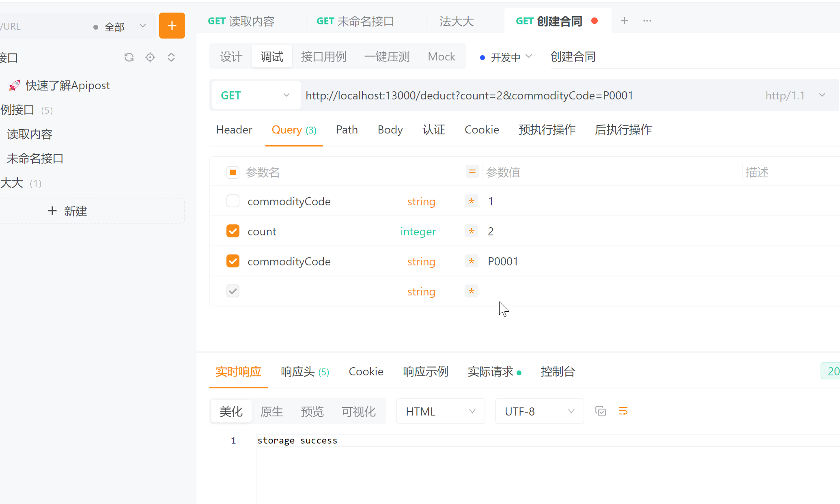Viewport: 840px width, 504px height.
Task: Change type of count from integer
Action: click(418, 231)
